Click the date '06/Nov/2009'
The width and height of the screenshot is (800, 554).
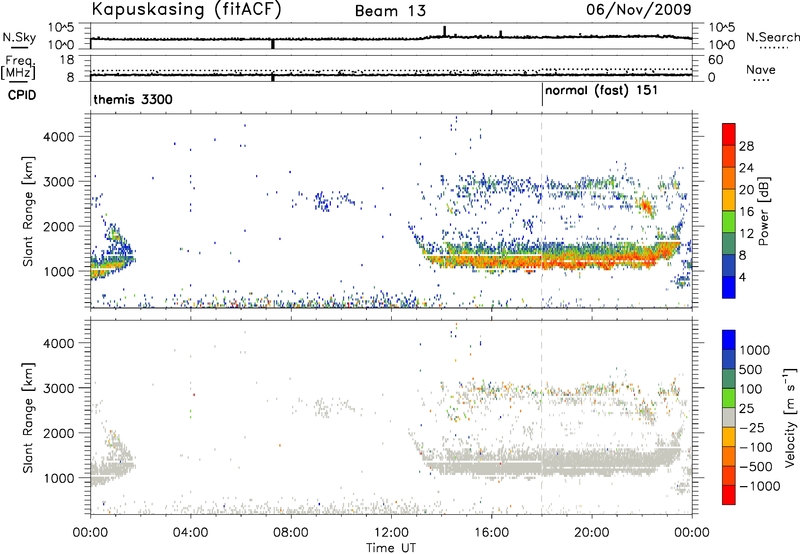click(638, 9)
